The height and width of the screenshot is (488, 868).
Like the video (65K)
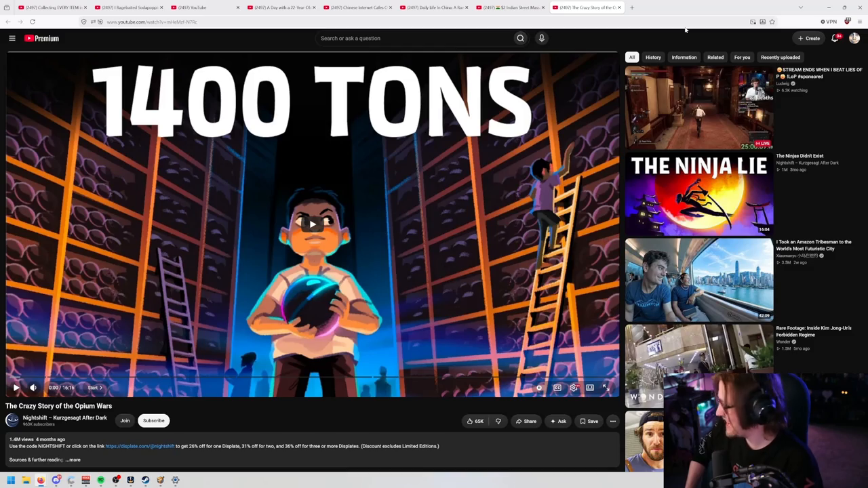(475, 421)
